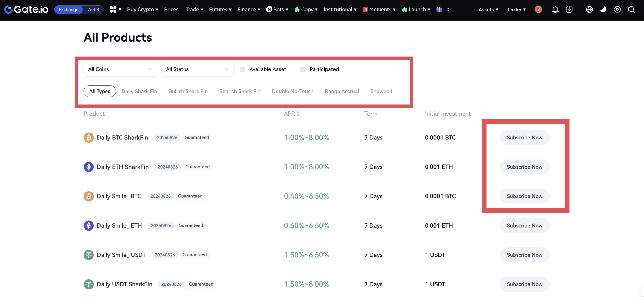Enable the Available Asset checkbox

[242, 69]
